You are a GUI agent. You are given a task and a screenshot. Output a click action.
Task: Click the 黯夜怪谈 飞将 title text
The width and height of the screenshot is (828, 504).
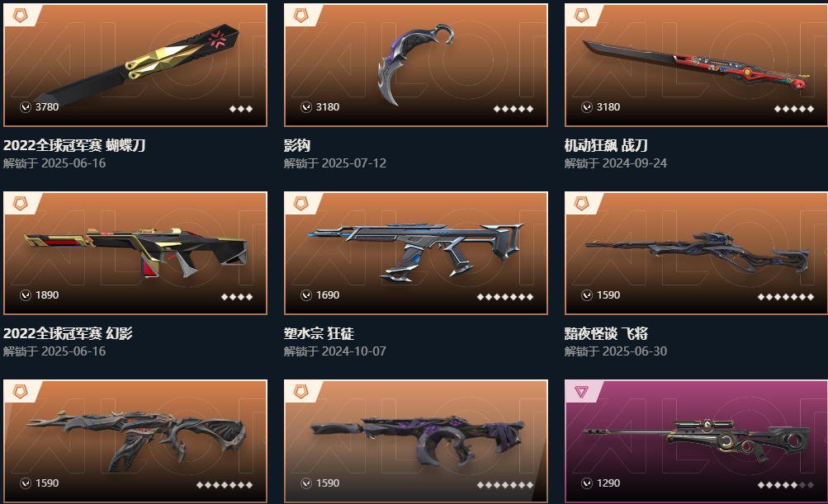606,333
